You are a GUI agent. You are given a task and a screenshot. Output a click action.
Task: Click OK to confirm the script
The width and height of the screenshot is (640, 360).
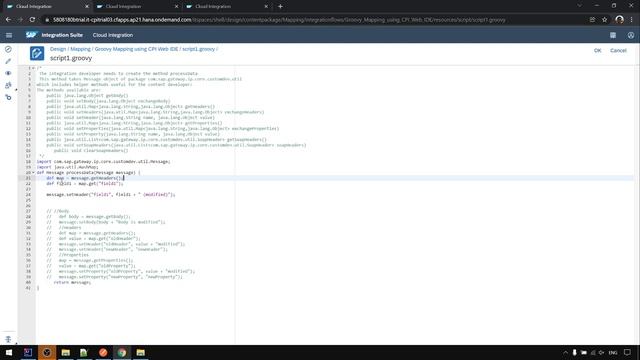tap(598, 51)
